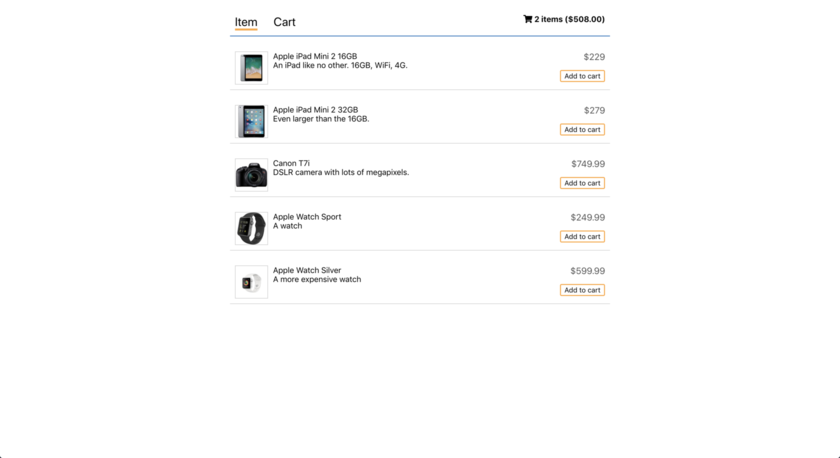Click the cart summary 2 items text
Viewport: 840px width, 458px height.
coord(569,19)
